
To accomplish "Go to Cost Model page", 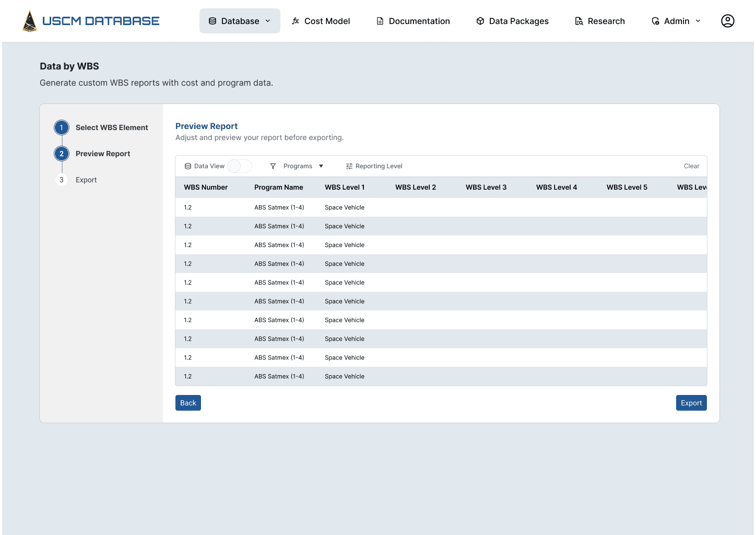I will click(x=321, y=21).
